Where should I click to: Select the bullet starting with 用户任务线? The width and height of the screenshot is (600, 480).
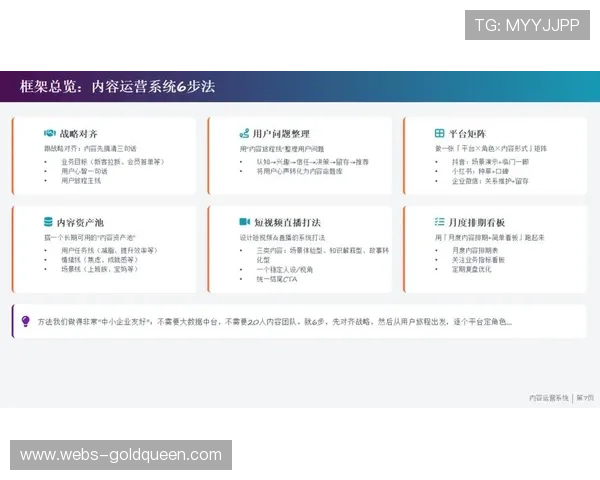click(x=109, y=250)
